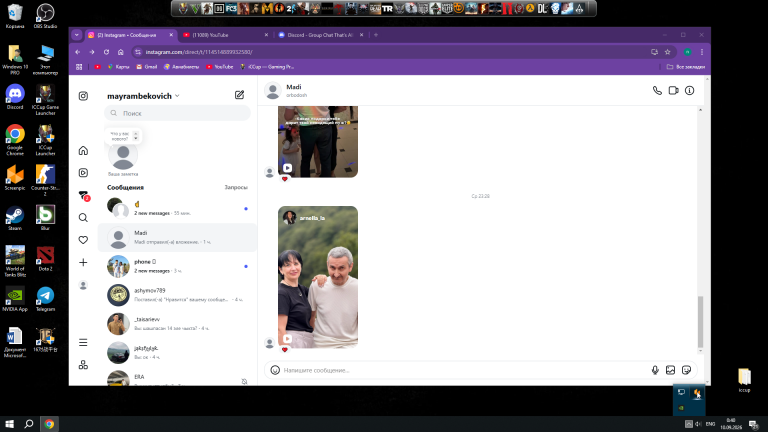The image size is (768, 432).
Task: Switch to Discord Group Chat tab
Action: 320,35
